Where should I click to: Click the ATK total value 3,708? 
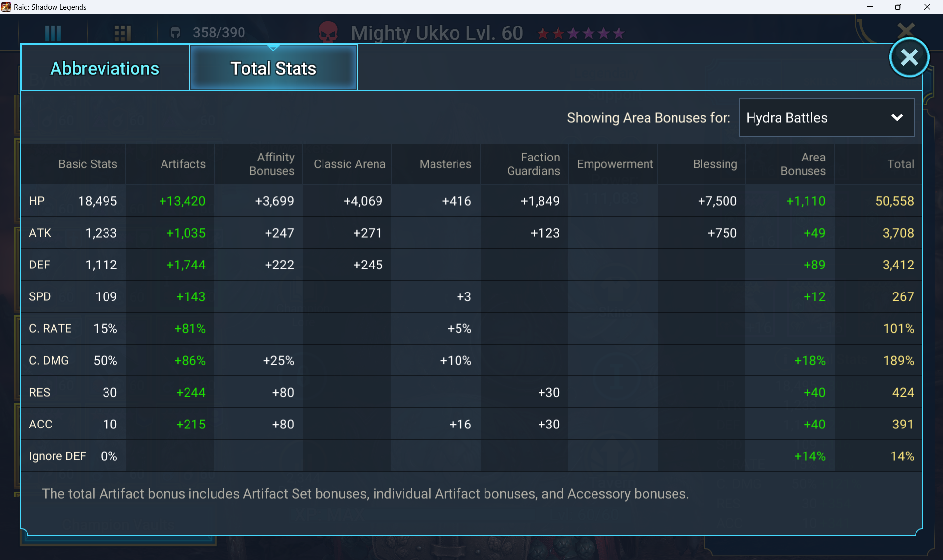[898, 233]
